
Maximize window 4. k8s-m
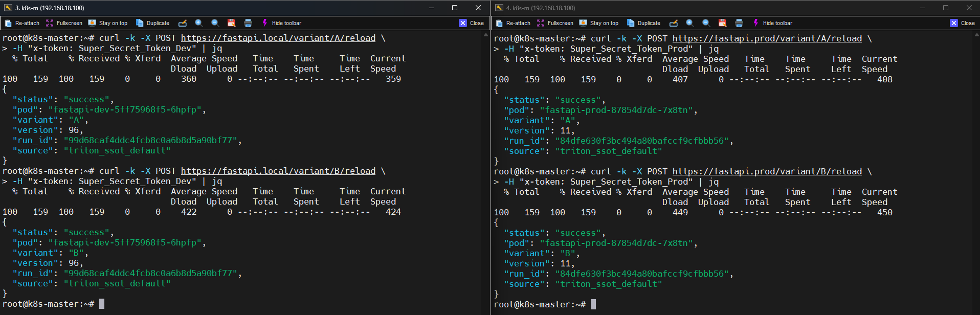click(946, 8)
